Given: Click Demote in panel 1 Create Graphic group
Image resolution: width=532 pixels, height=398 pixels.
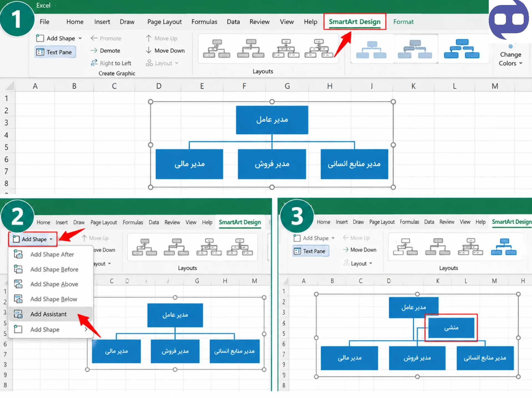Looking at the screenshot, I should point(105,51).
